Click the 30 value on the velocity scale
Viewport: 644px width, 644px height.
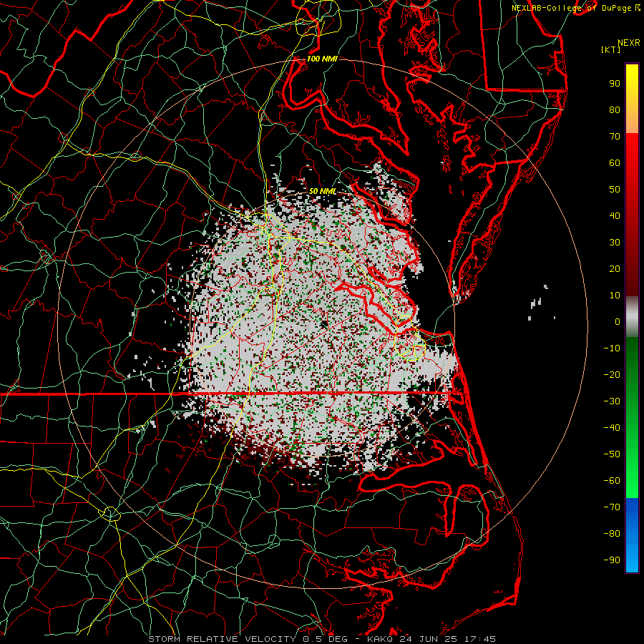click(x=615, y=243)
